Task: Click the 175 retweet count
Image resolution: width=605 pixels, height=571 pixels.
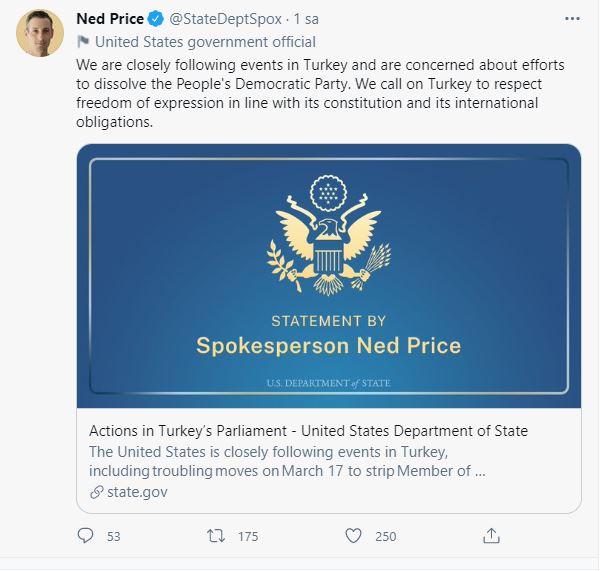Action: click(248, 537)
